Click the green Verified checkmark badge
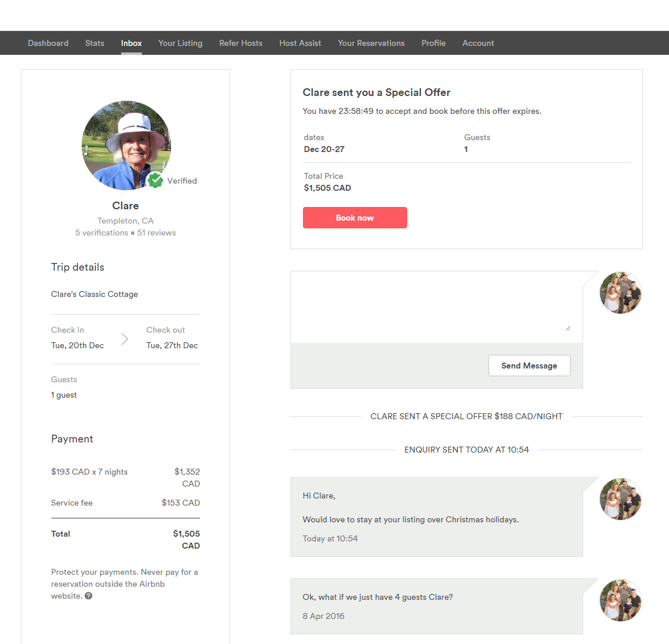Viewport: 669px width, 644px height. click(x=156, y=180)
